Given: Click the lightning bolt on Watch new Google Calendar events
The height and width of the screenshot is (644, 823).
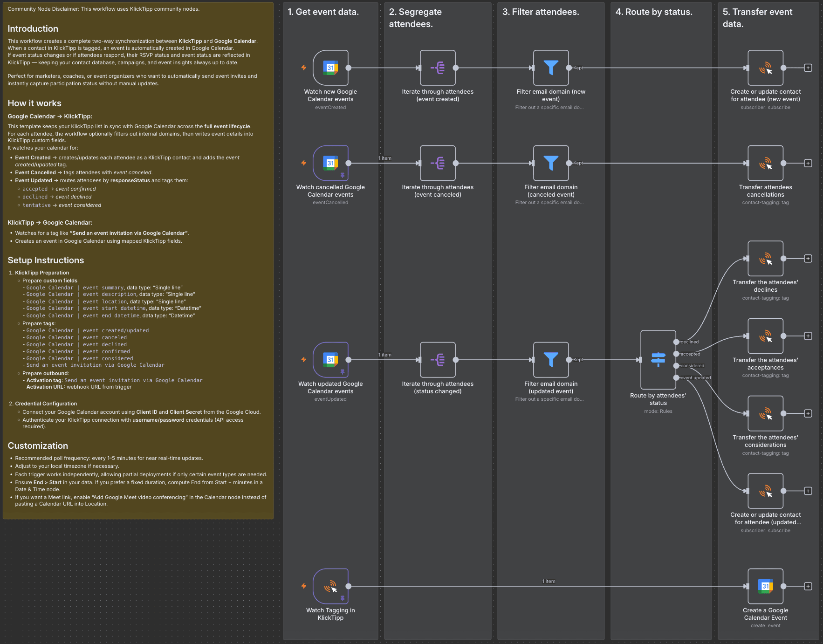Looking at the screenshot, I should 303,68.
